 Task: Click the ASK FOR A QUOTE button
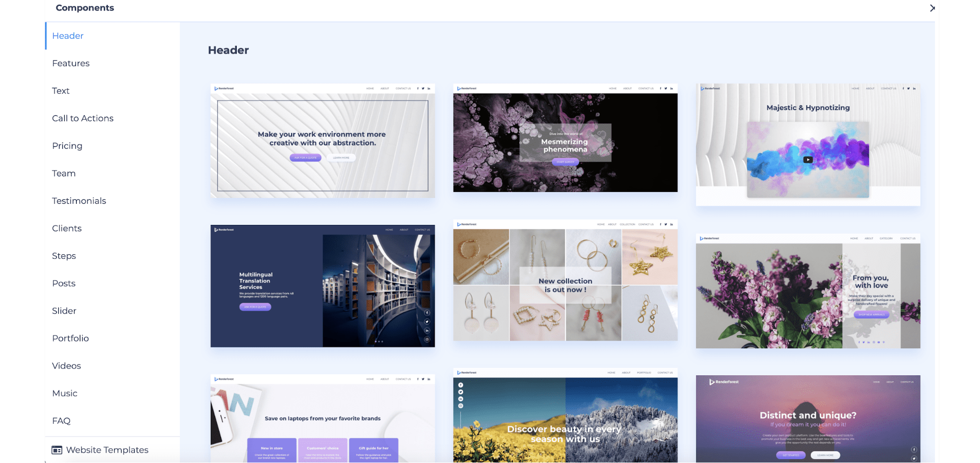pyautogui.click(x=305, y=157)
